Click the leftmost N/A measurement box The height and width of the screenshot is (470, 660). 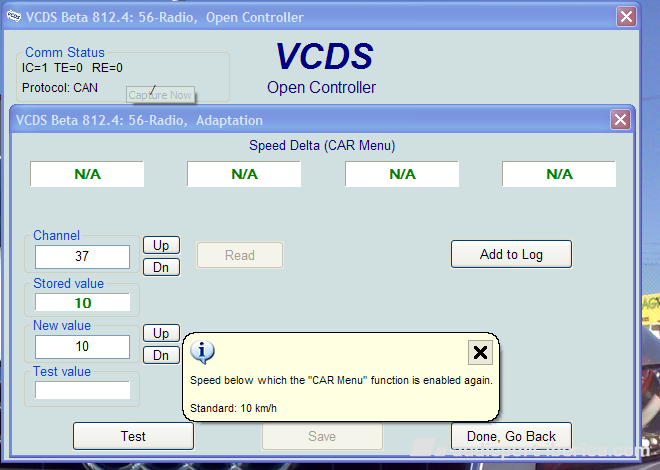pyautogui.click(x=87, y=174)
